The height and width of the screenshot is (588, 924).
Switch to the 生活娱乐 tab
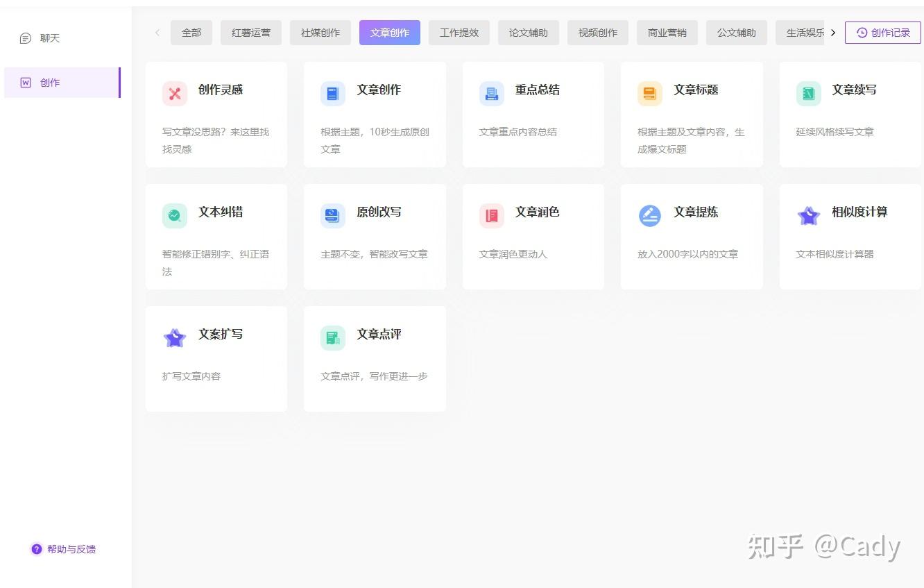(800, 33)
